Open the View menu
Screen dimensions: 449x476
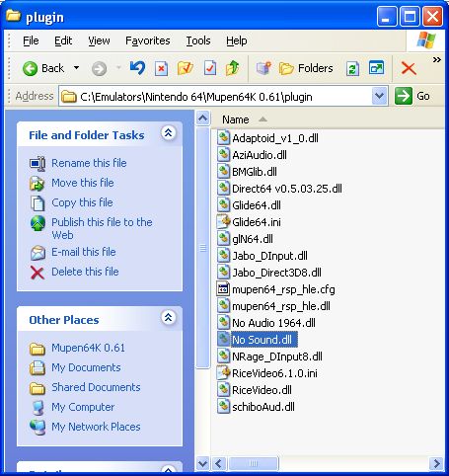click(x=99, y=40)
